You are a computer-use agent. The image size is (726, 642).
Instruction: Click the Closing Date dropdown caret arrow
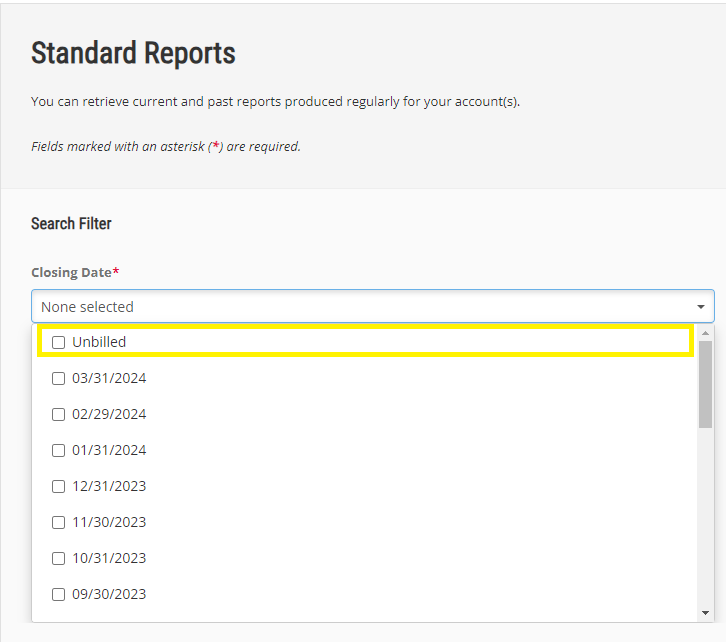(x=701, y=307)
